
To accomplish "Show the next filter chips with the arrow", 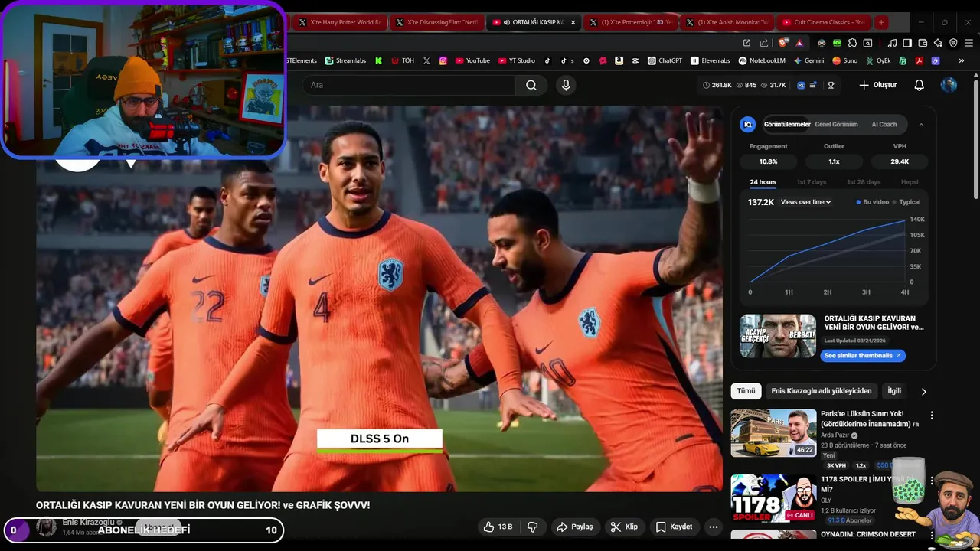I will pyautogui.click(x=923, y=391).
